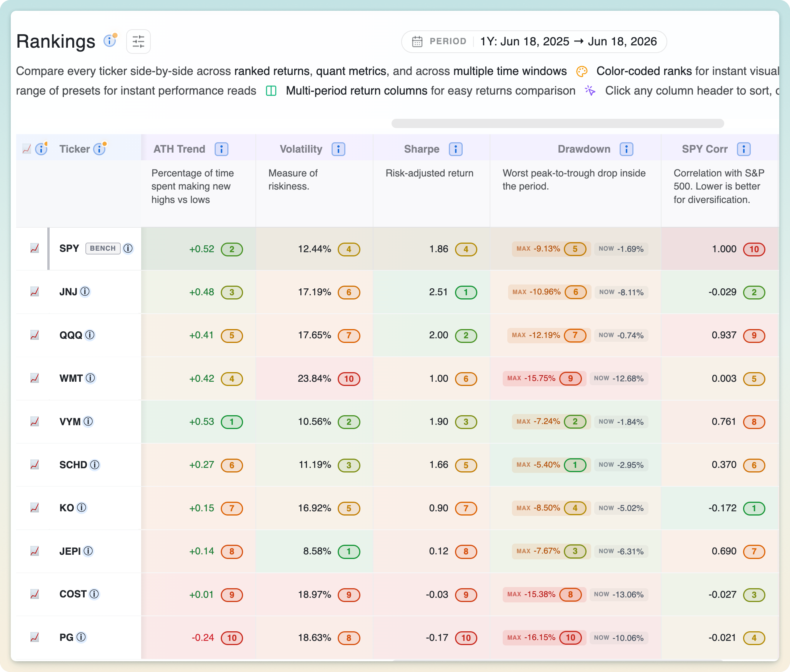Toggle the chart icon for JNJ row
790x672 pixels.
pos(35,292)
